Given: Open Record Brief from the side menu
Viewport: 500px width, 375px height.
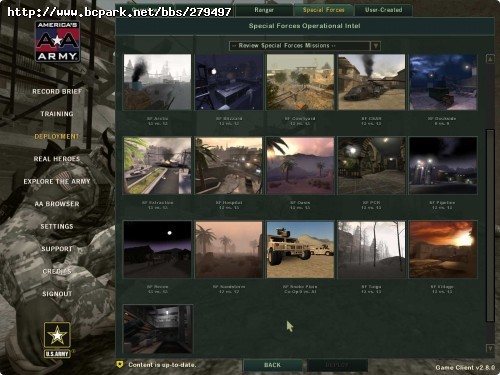Looking at the screenshot, I should coord(57,91).
